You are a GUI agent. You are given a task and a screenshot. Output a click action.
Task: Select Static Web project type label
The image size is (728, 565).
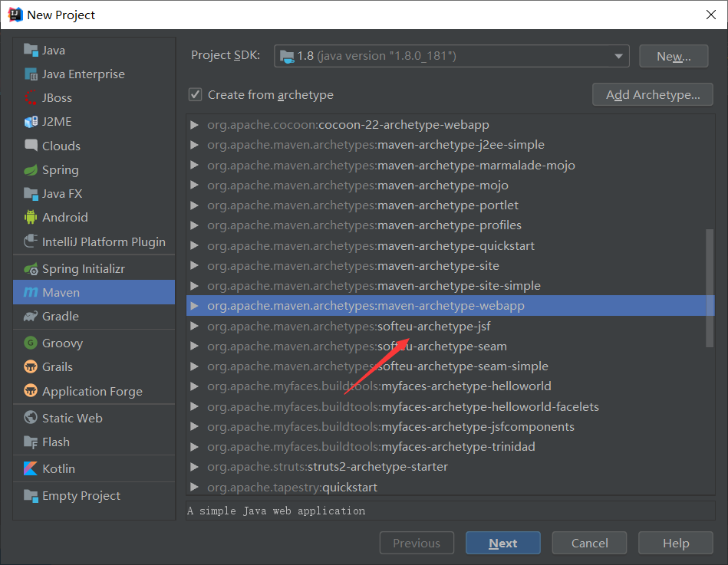pyautogui.click(x=72, y=418)
